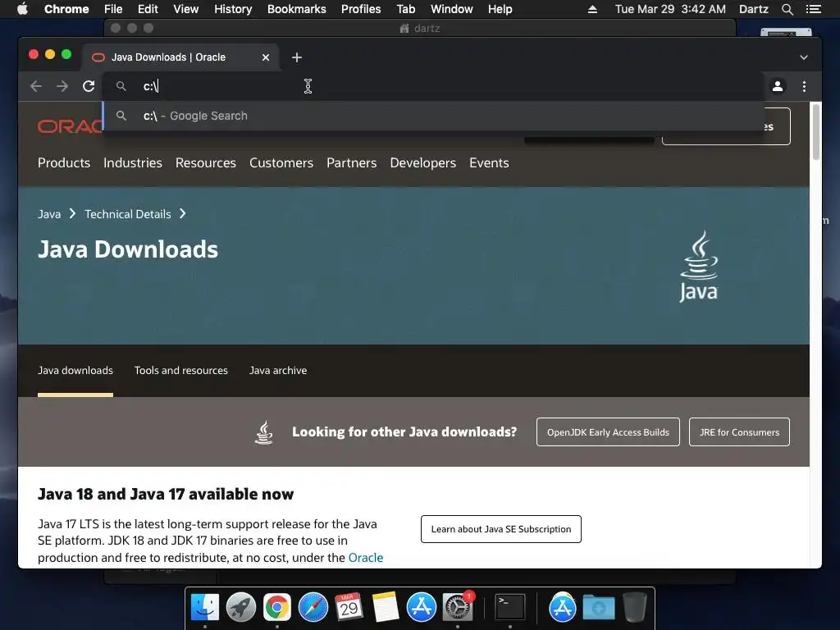
Task: Click the JRE for Consumers button
Action: 739,431
